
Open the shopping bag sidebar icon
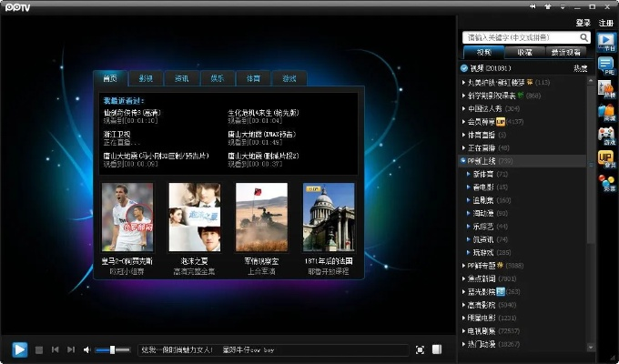[606, 183]
